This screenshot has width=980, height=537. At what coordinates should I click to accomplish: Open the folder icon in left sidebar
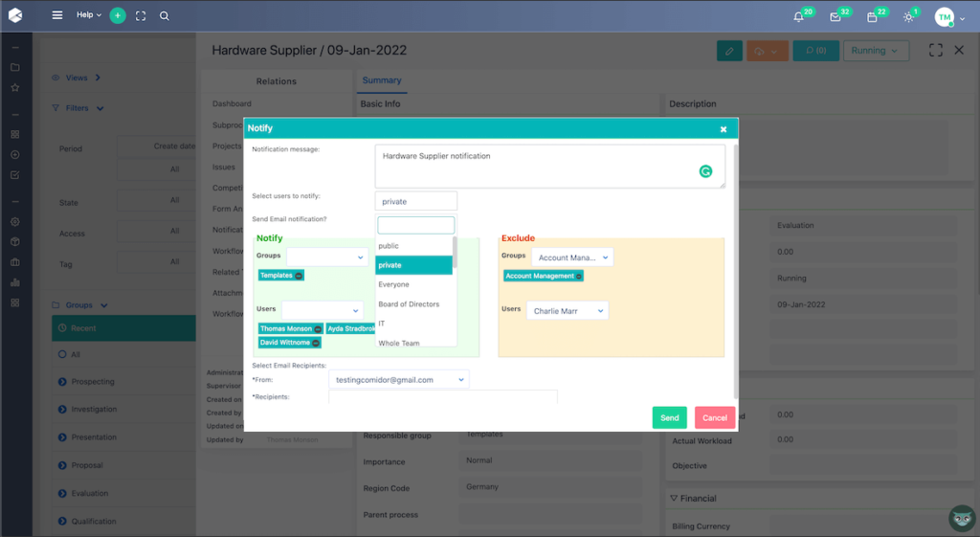click(x=15, y=68)
